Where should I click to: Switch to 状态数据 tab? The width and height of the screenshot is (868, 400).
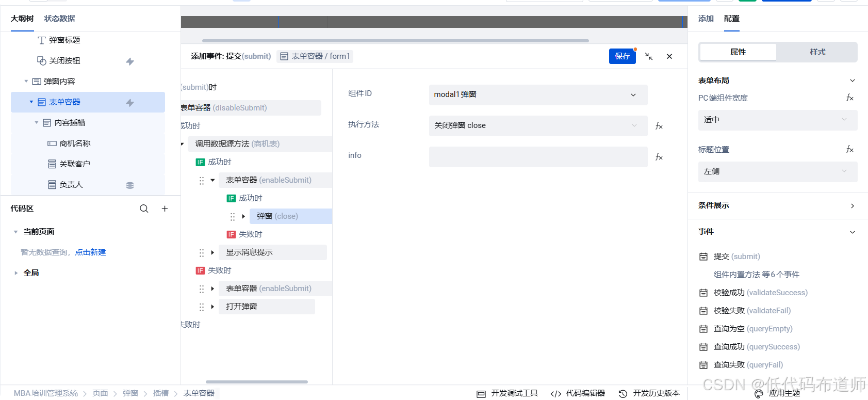pos(60,19)
